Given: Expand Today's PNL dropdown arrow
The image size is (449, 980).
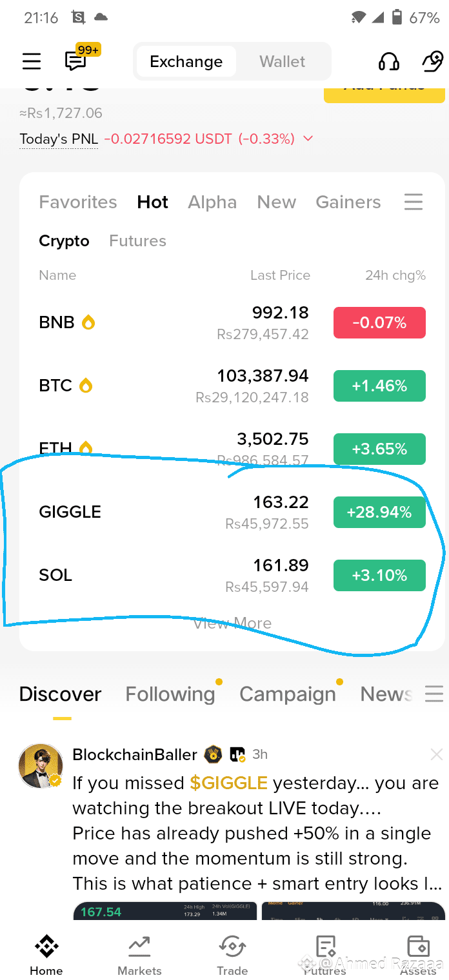Looking at the screenshot, I should 308,139.
